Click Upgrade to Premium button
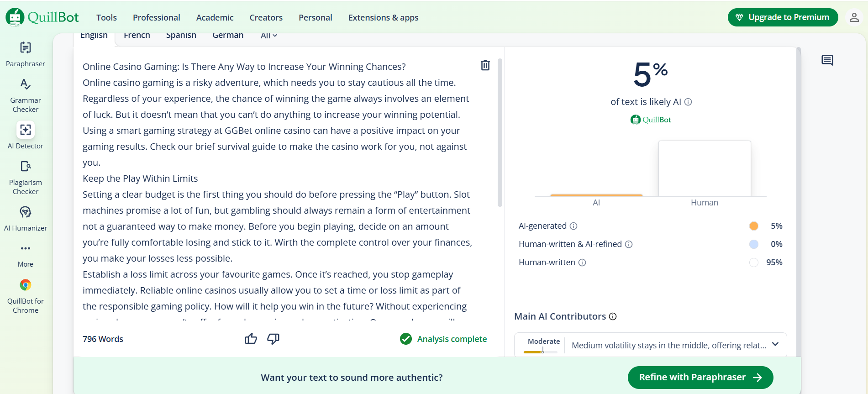Image resolution: width=868 pixels, height=394 pixels. [x=783, y=17]
